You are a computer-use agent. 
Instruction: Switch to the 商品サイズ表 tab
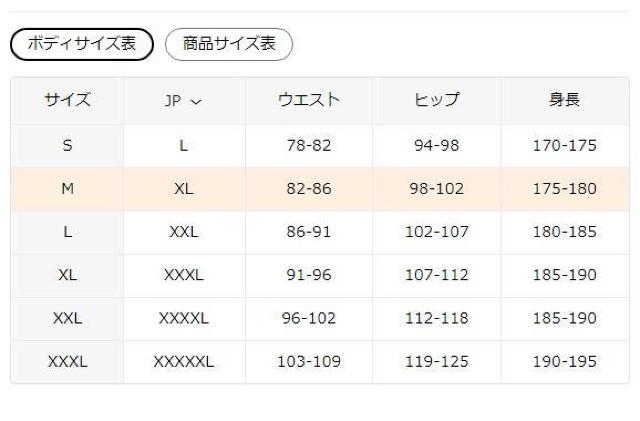229,44
